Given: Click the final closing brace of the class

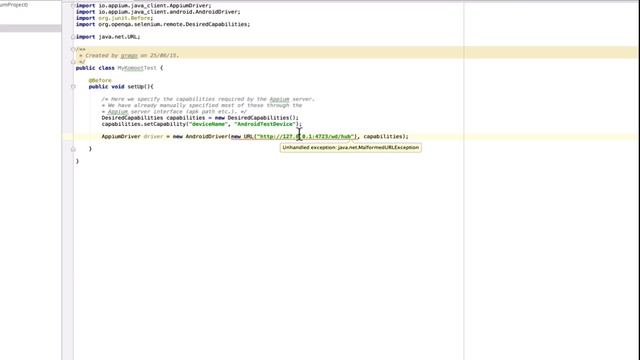Looking at the screenshot, I should [77, 161].
